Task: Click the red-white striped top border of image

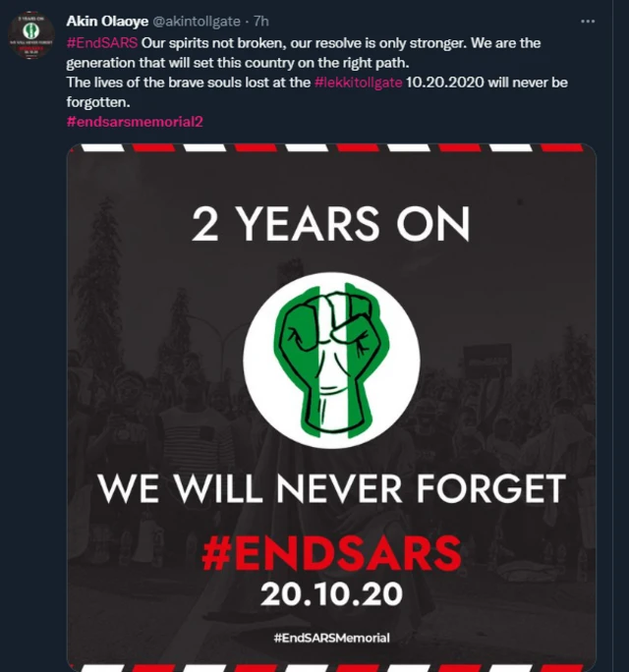Action: pyautogui.click(x=331, y=147)
